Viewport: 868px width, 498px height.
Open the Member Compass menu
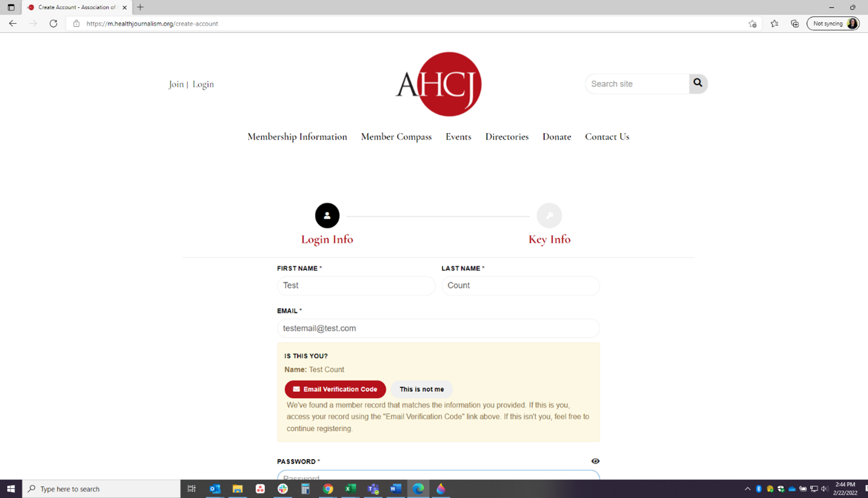[x=396, y=137]
